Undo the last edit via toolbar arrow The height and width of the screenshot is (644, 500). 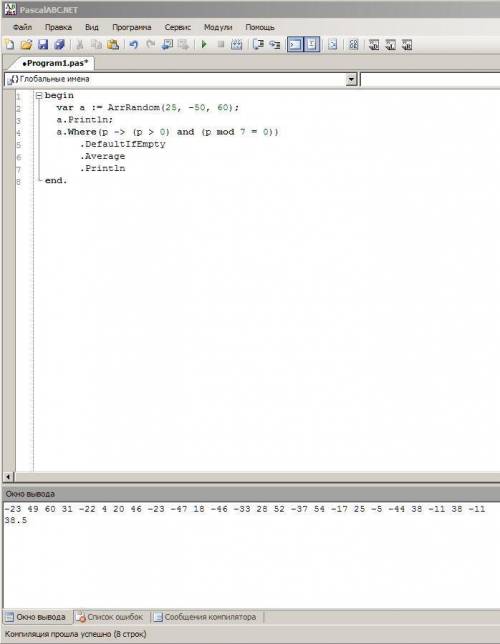point(134,44)
